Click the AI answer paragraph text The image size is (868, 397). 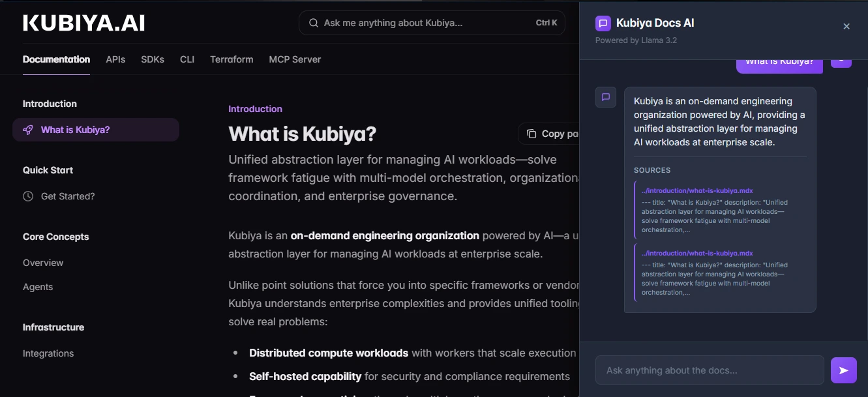(719, 121)
